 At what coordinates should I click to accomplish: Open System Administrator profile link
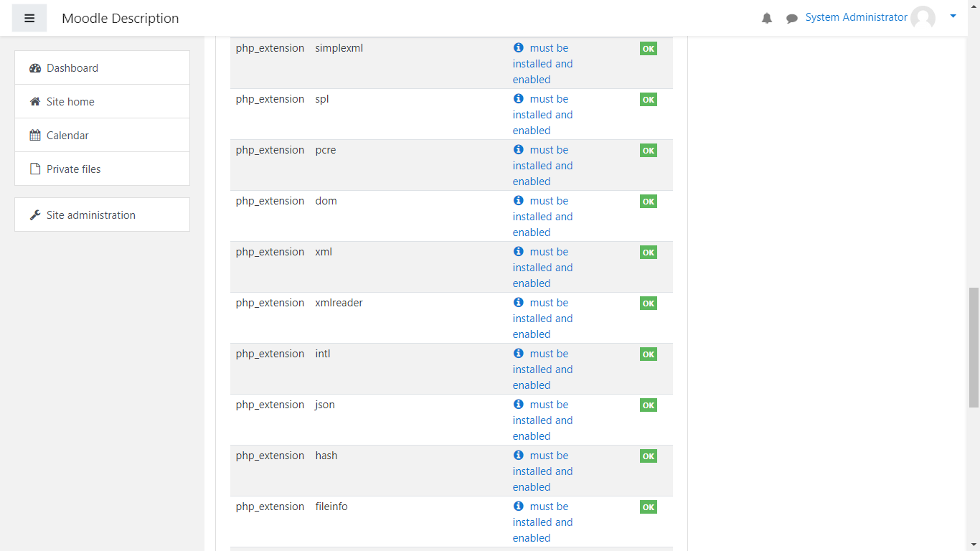pos(856,17)
